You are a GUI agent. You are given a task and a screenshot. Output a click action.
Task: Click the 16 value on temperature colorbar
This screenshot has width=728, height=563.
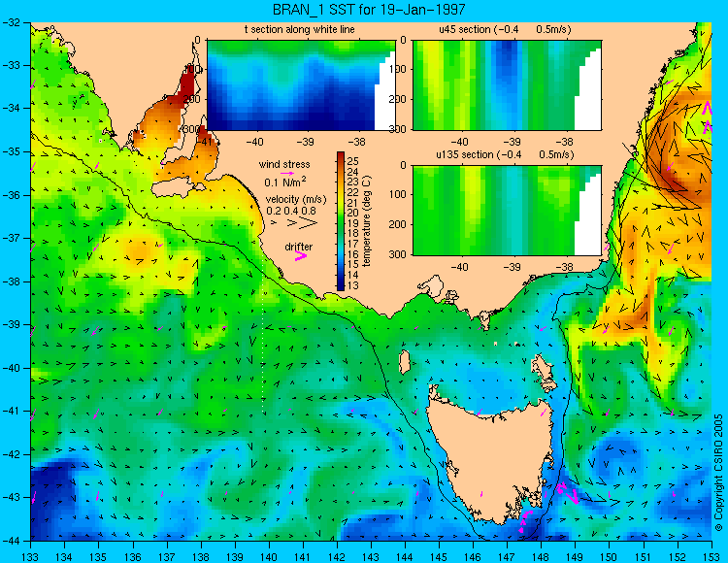pyautogui.click(x=353, y=254)
